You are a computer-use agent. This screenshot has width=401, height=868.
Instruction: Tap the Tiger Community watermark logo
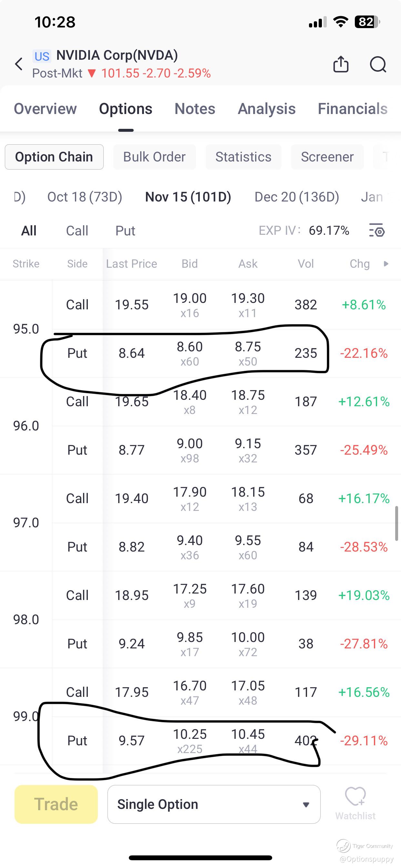click(x=344, y=845)
